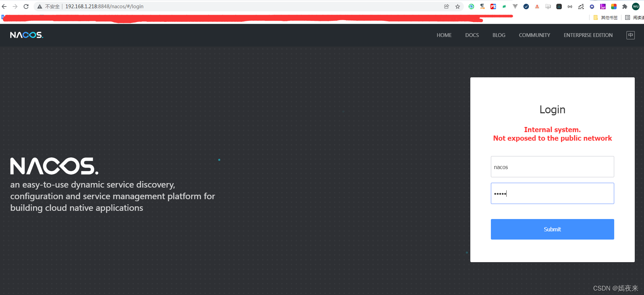Focus the username field containing nacos

(552, 167)
